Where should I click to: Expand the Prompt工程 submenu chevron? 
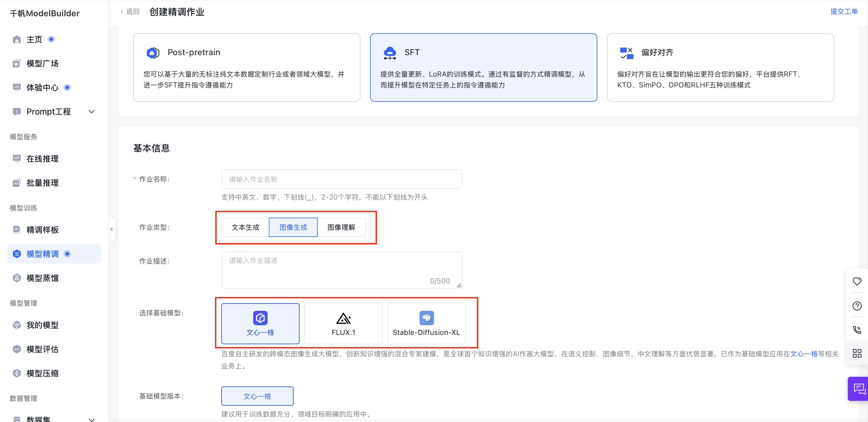tap(91, 112)
